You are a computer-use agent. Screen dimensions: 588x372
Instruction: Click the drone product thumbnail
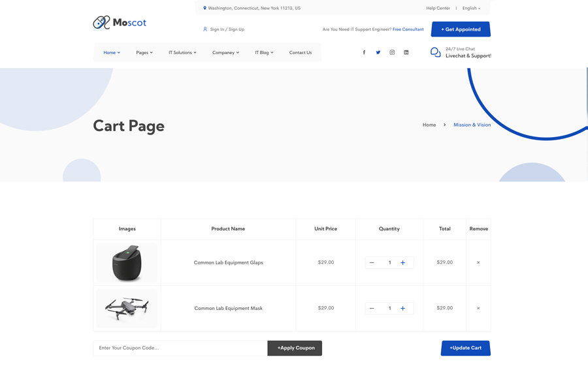(127, 308)
